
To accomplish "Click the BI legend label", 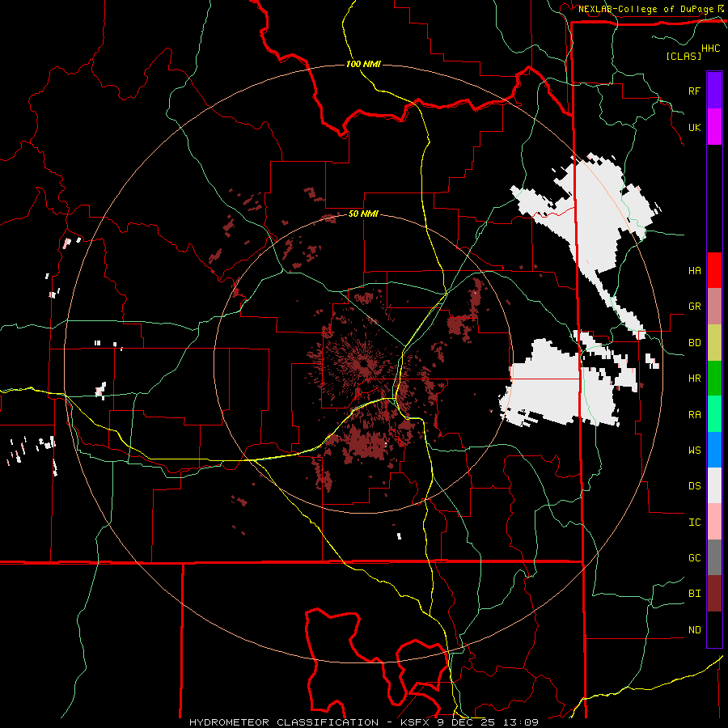I will (x=694, y=594).
